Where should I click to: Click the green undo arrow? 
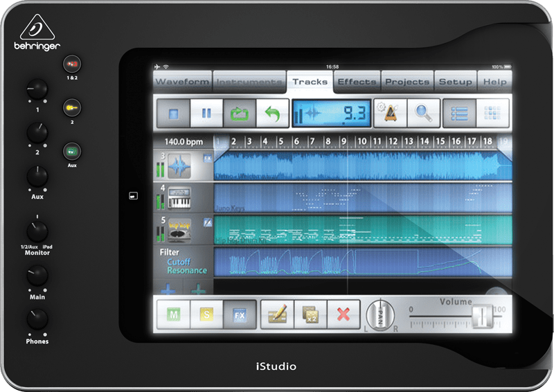click(272, 113)
